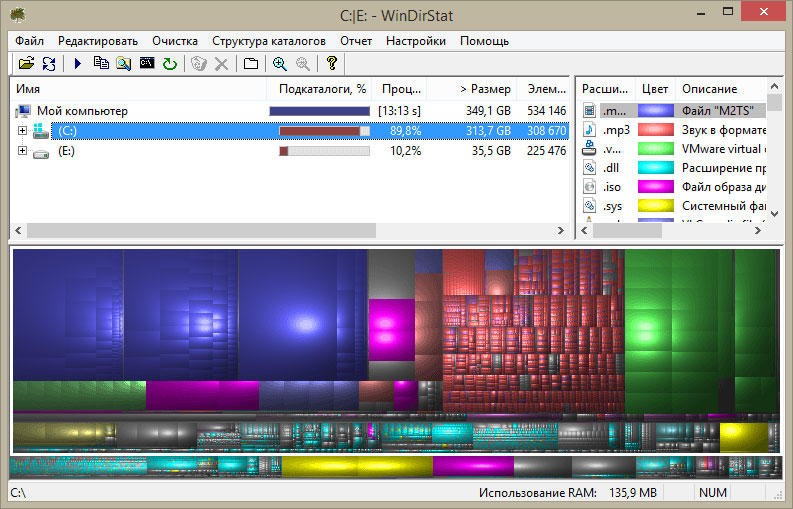Open the Структура каталогов menu
The image size is (793, 509).
(269, 41)
